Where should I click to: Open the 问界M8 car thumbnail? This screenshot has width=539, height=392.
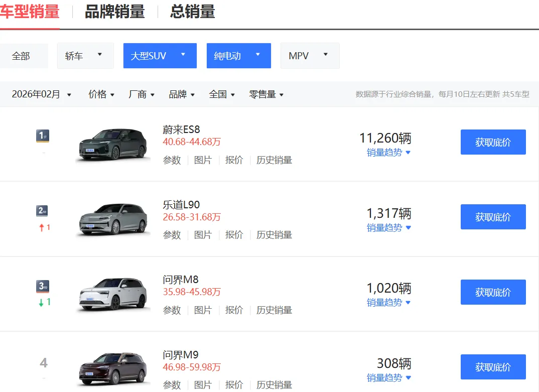click(113, 295)
